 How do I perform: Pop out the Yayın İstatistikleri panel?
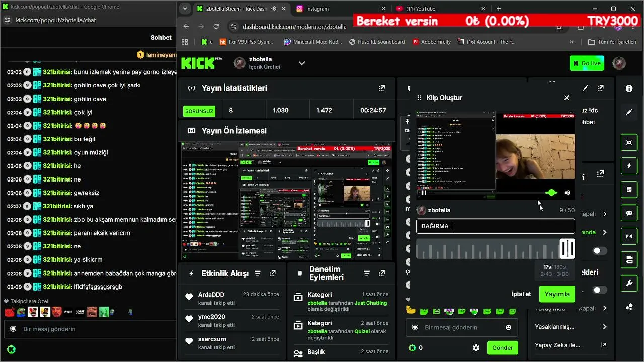382,88
